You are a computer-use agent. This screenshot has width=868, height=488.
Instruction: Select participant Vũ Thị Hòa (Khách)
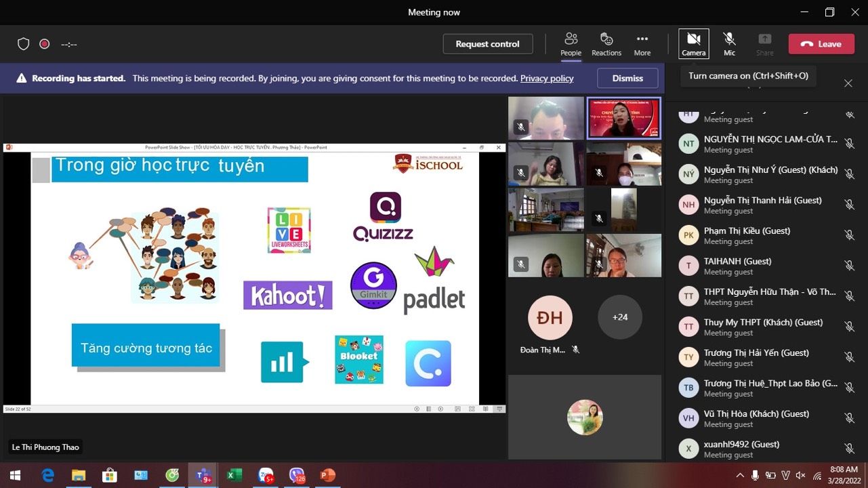766,418
